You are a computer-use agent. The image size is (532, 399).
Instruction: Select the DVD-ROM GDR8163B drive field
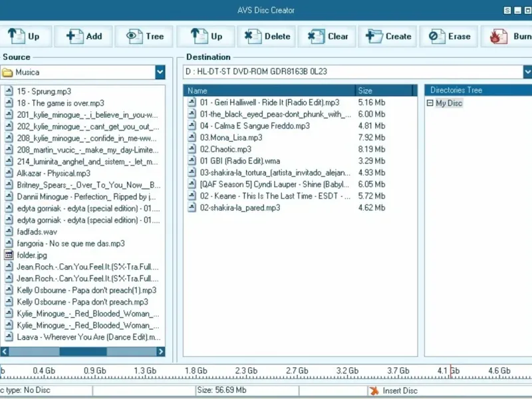point(353,72)
